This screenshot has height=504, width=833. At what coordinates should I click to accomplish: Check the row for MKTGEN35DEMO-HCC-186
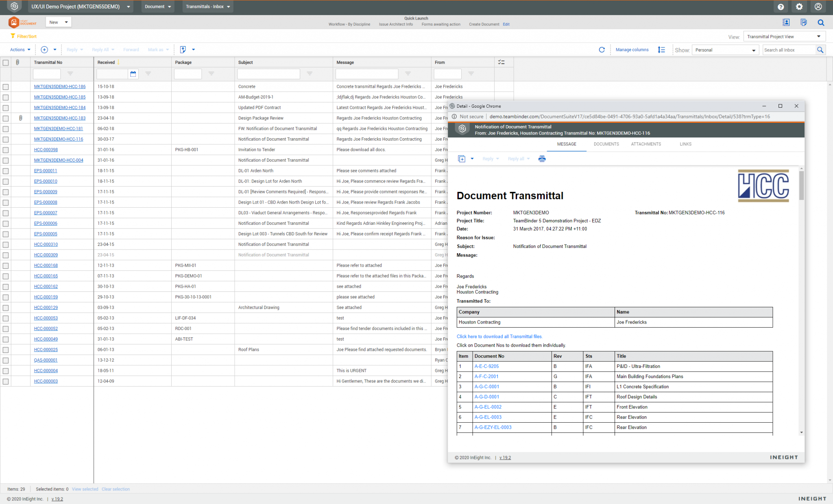click(6, 86)
